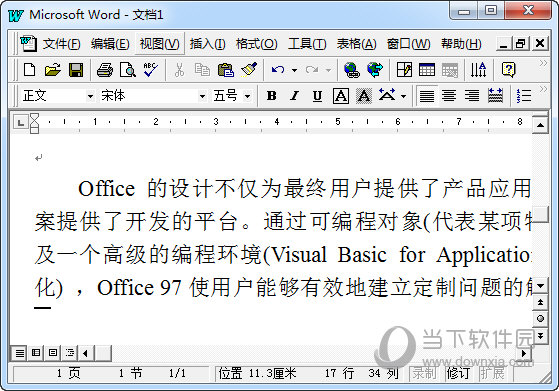Open the 工具(T) menu
559x391 pixels.
pos(307,44)
